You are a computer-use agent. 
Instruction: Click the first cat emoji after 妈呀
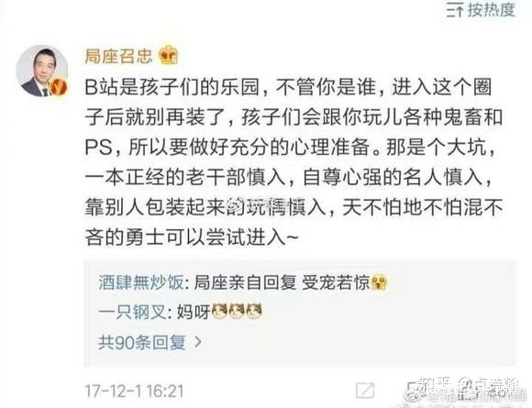[x=220, y=312]
